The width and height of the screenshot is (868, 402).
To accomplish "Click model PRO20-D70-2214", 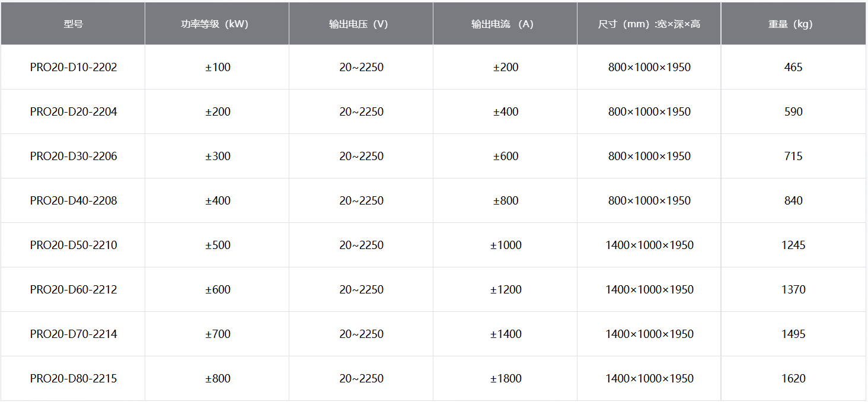I will tap(74, 334).
